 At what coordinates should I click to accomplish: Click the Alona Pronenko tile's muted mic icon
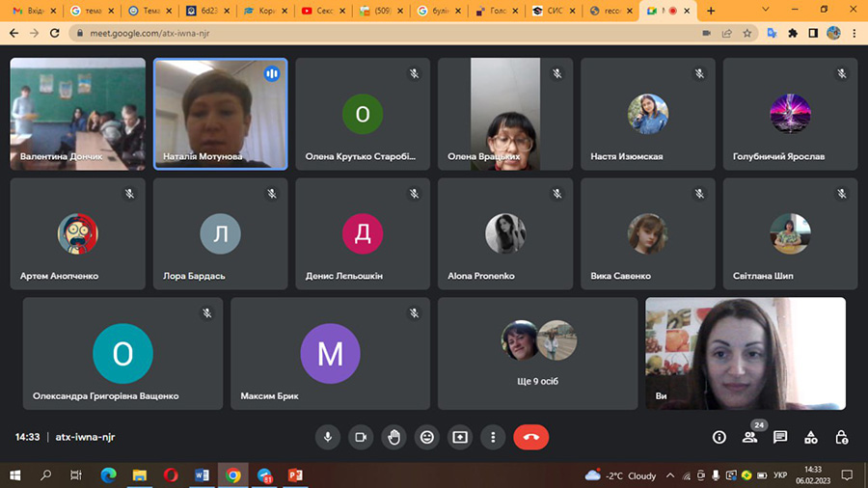click(x=556, y=194)
